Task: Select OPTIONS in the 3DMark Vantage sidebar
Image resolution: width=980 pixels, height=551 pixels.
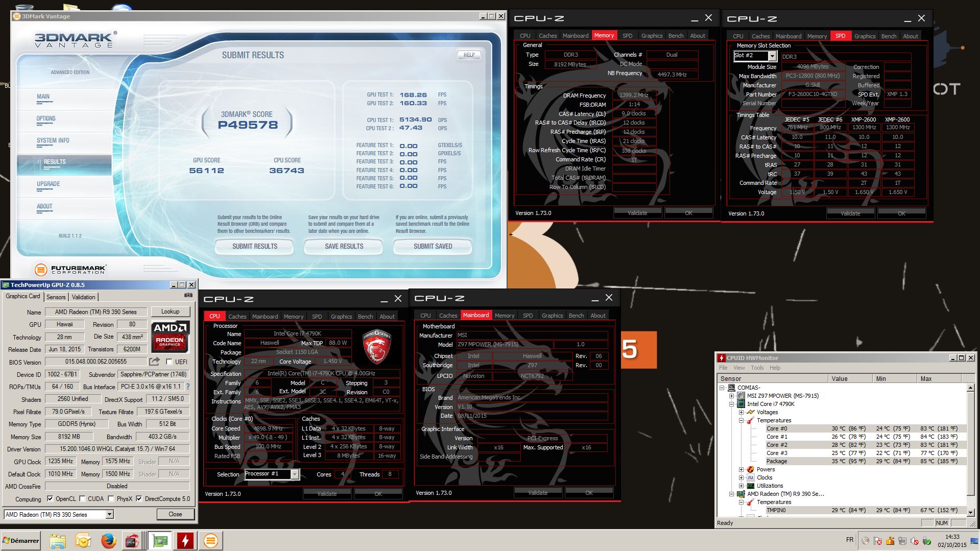Action: [46, 118]
